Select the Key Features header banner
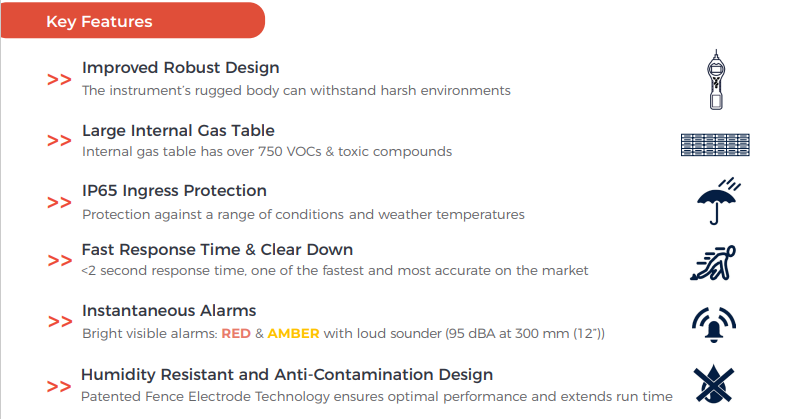This screenshot has height=419, width=794. (133, 20)
